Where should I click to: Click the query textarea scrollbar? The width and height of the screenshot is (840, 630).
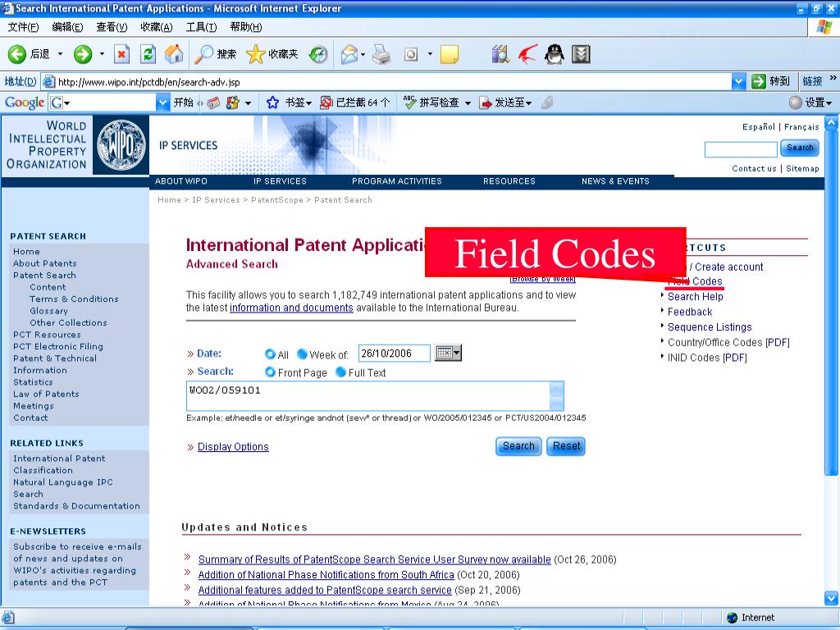click(x=557, y=396)
